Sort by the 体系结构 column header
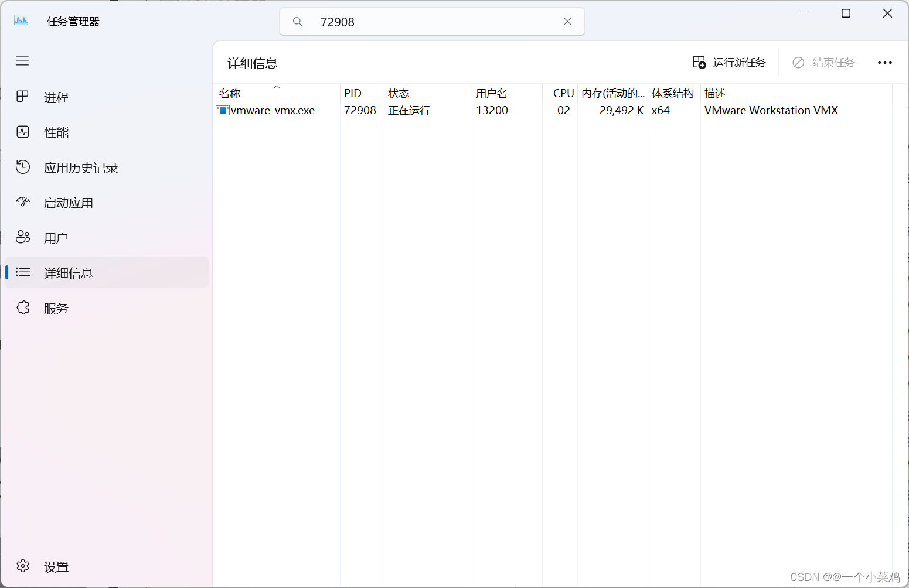 [x=674, y=93]
